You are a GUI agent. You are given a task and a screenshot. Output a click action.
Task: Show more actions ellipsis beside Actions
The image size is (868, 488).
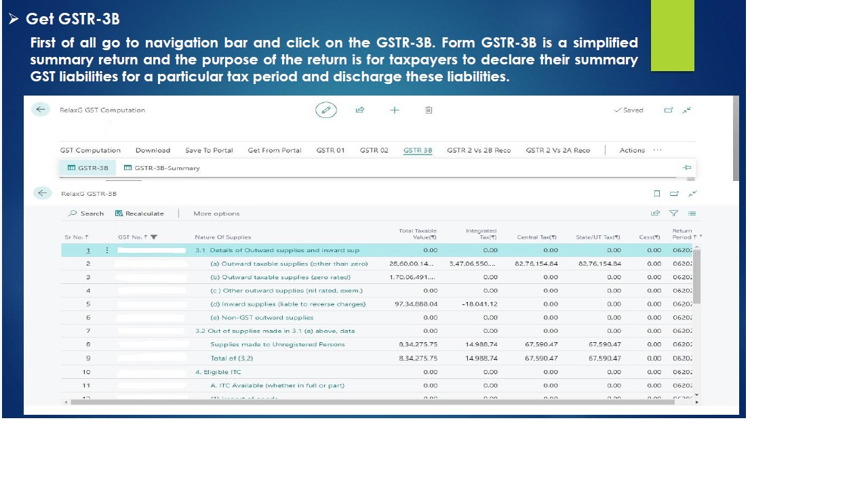657,150
